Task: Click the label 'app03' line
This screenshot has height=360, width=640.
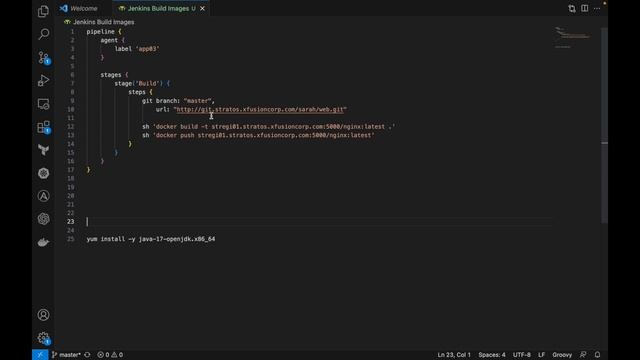Action: click(137, 49)
